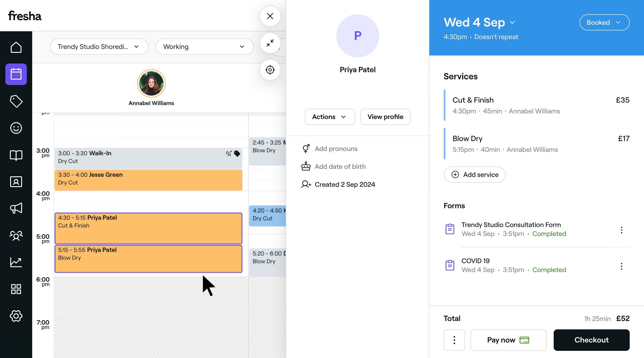Image resolution: width=644 pixels, height=358 pixels.
Task: Click Add service button
Action: [x=474, y=175]
